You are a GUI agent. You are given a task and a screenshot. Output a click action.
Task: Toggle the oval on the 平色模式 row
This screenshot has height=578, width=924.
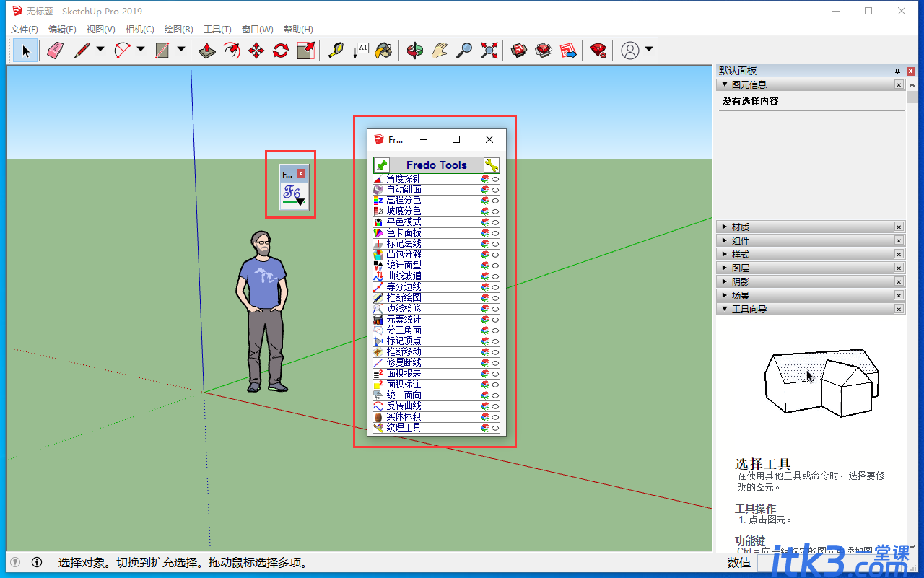496,222
